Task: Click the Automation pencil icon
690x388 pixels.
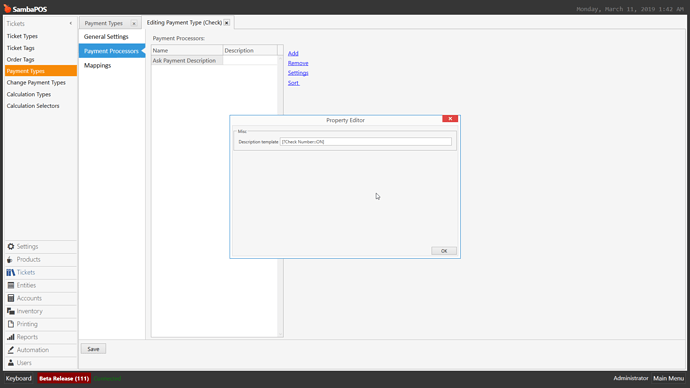Action: coord(11,350)
